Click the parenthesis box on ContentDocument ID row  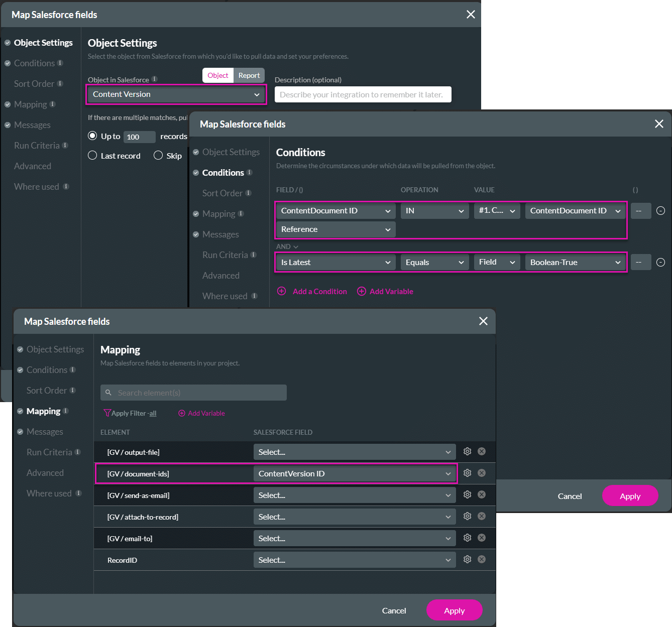point(641,211)
